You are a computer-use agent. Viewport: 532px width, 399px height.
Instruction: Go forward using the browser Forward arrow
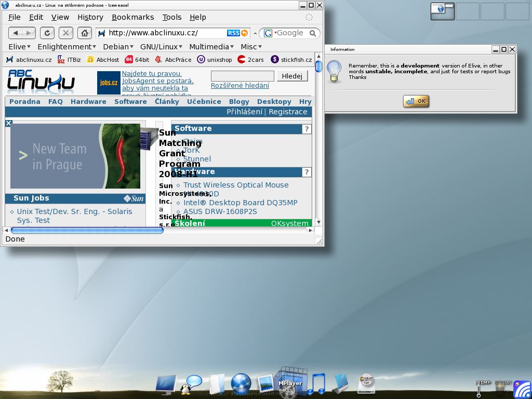click(29, 33)
